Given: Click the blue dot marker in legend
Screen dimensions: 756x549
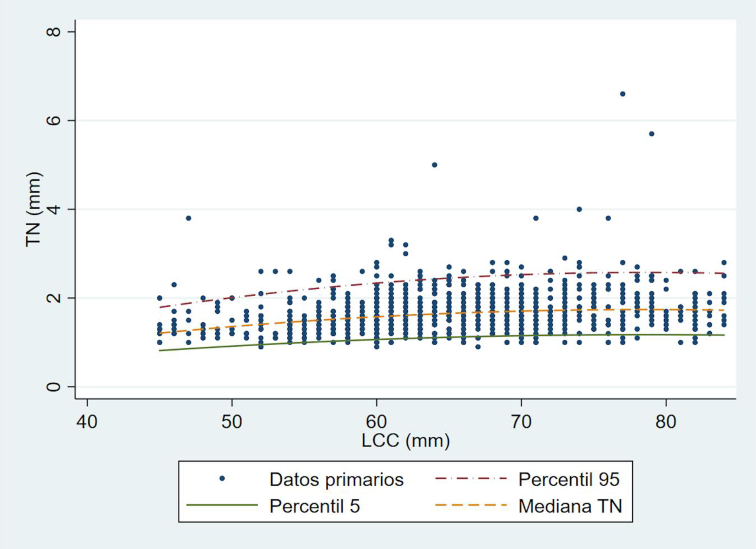Looking at the screenshot, I should [x=222, y=479].
